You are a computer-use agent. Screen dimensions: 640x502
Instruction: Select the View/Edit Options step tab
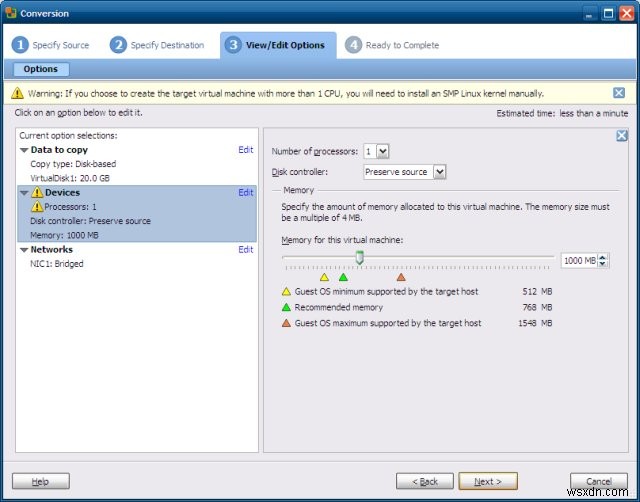tap(278, 45)
